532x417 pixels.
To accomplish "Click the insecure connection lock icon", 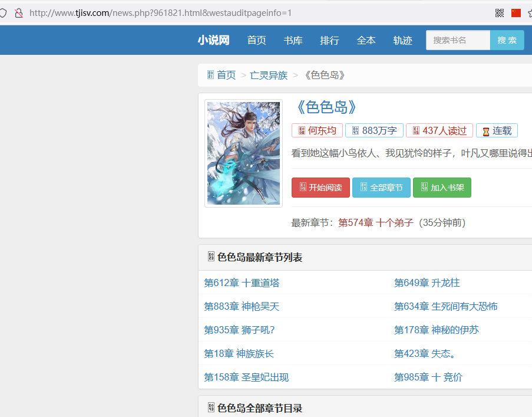I will [19, 12].
